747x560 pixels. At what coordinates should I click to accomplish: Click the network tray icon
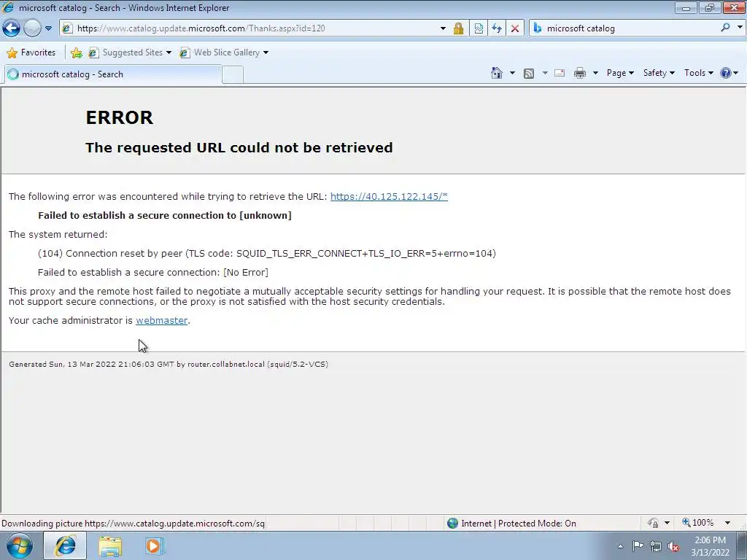pos(656,547)
